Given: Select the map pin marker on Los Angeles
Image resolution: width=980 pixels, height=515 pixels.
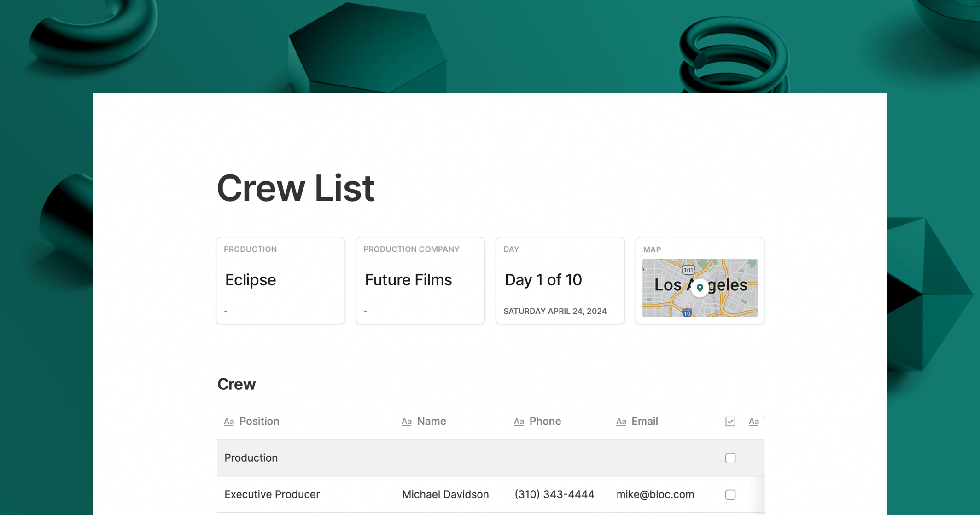Looking at the screenshot, I should pyautogui.click(x=700, y=288).
